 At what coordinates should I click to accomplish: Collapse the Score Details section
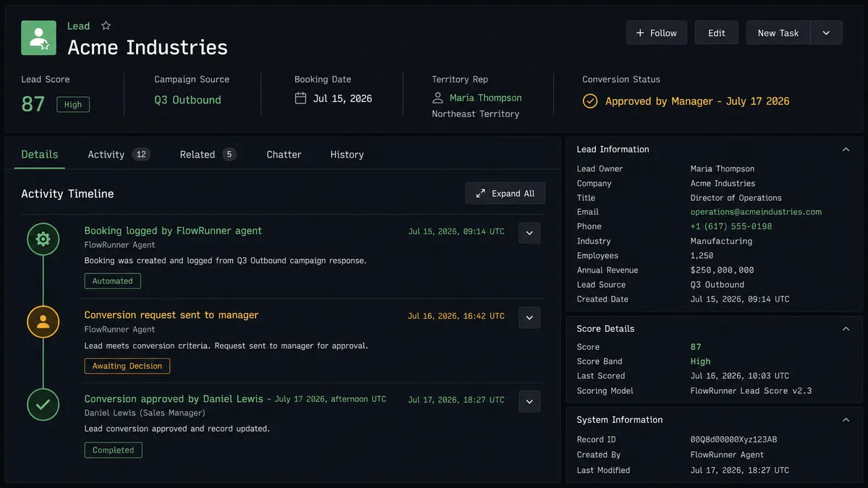tap(846, 329)
